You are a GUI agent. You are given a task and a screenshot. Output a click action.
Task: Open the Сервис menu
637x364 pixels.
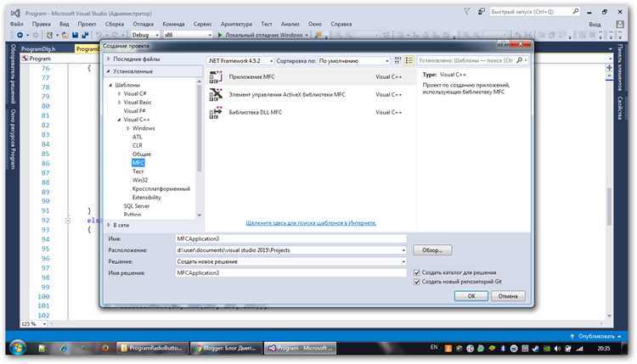pos(202,24)
